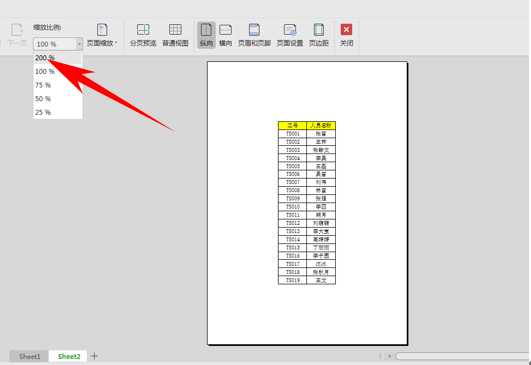Screen dimensions: 531x365
Task: Open the 页面缩放 page zoom menu
Action: click(x=102, y=35)
